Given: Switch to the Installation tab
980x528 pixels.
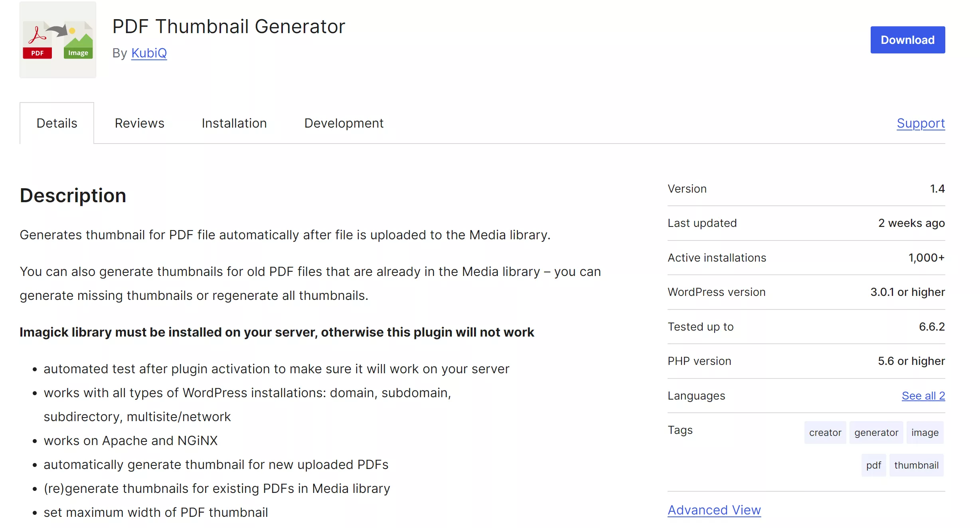Looking at the screenshot, I should tap(233, 123).
